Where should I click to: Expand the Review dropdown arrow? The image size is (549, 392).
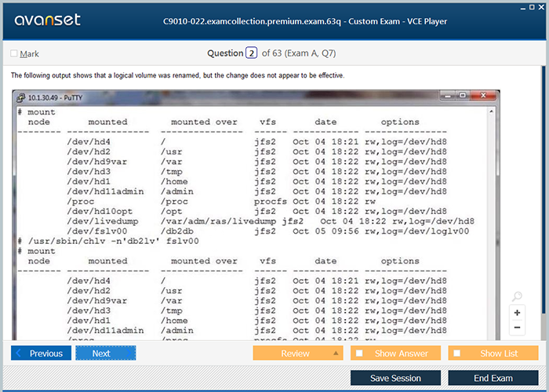coord(336,354)
